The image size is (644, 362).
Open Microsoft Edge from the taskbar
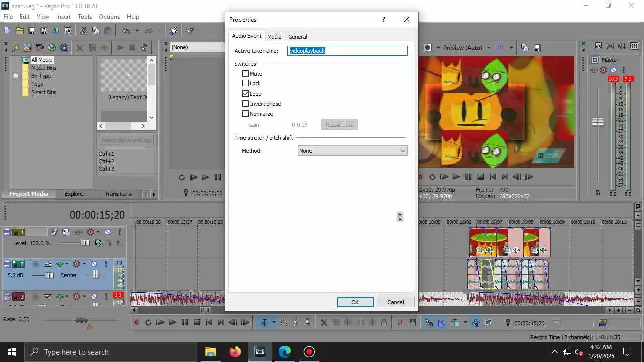[x=284, y=352]
